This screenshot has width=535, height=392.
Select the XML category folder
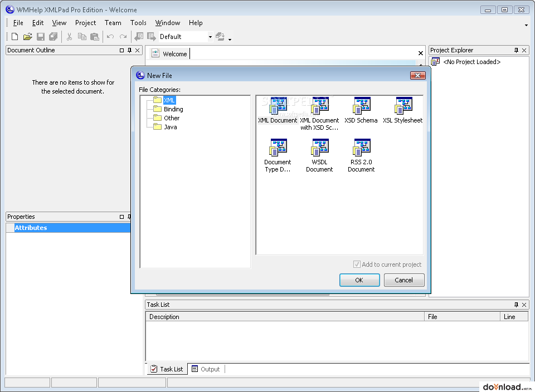tap(169, 100)
